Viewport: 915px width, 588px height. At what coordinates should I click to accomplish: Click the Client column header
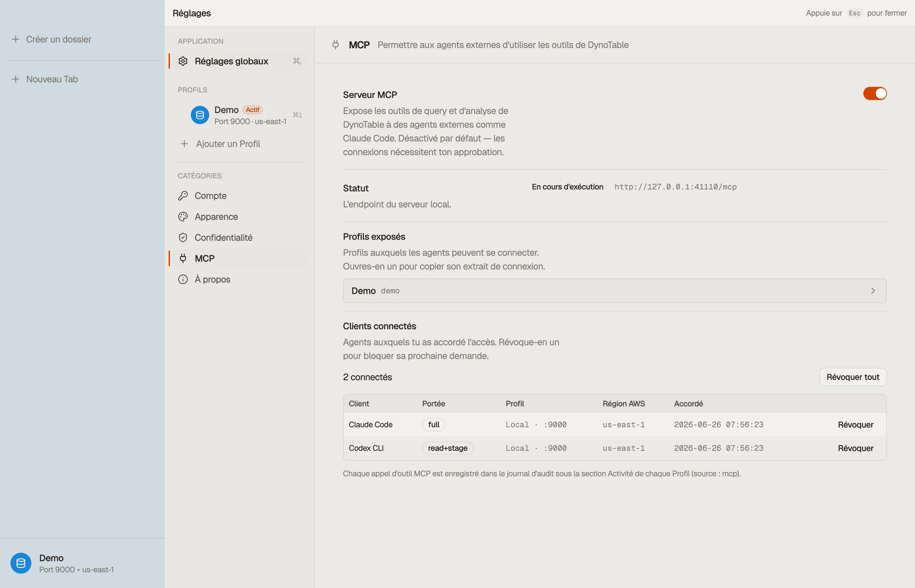358,404
